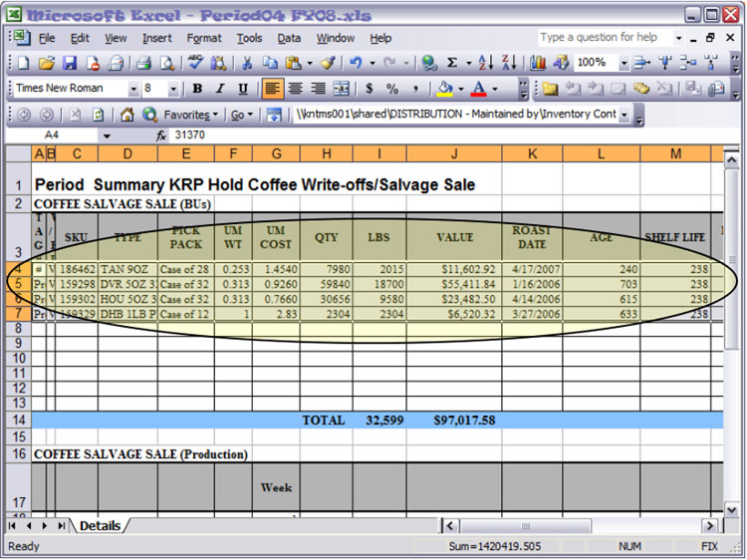Screen dimensions: 747x560
Task: Click the first sheet navigation arrow
Action: (x=12, y=526)
